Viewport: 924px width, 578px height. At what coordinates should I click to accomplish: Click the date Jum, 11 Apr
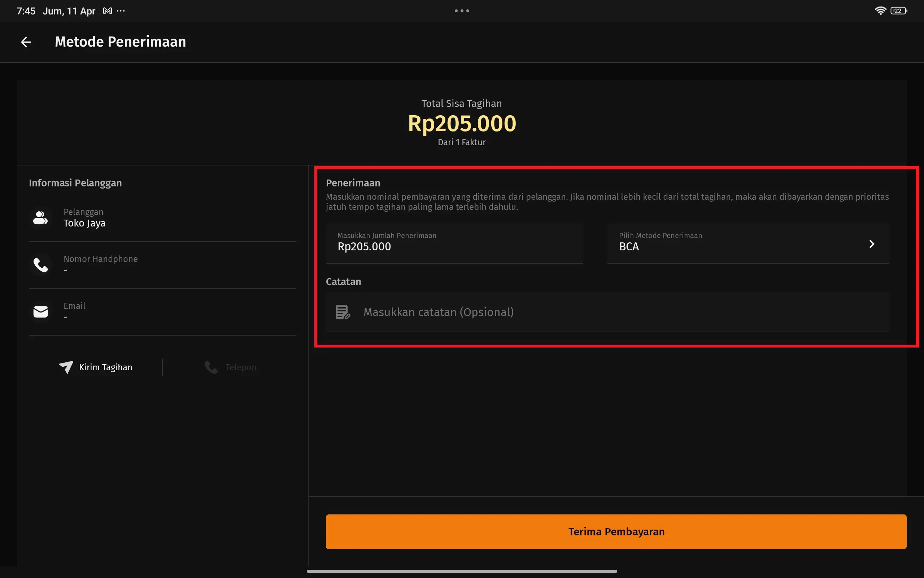coord(69,11)
